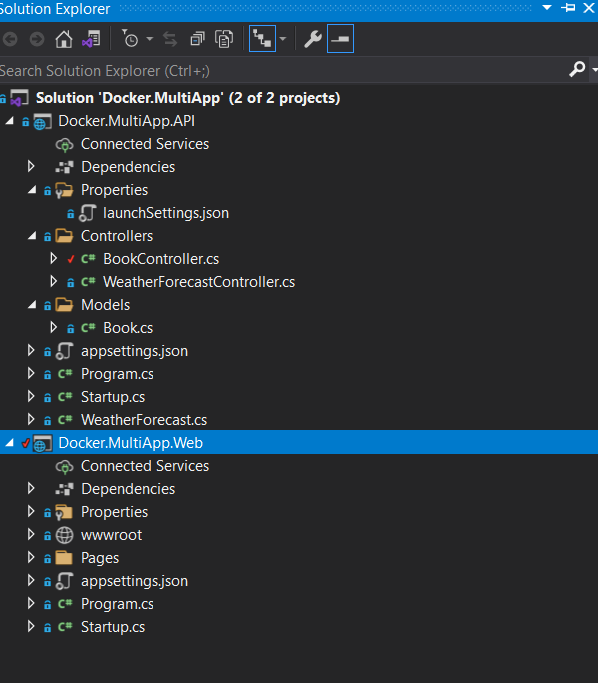Select Docker.MultiApp.Web project

pos(131,443)
